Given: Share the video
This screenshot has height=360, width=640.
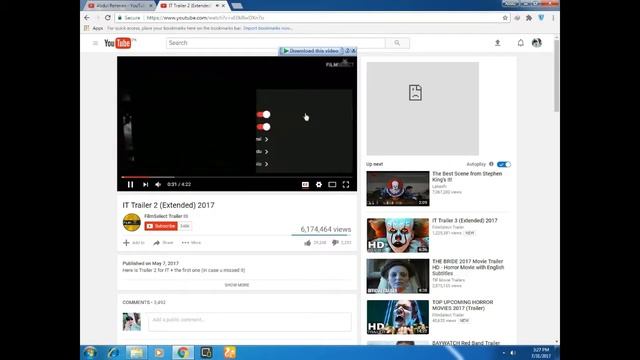Looking at the screenshot, I should (163, 242).
